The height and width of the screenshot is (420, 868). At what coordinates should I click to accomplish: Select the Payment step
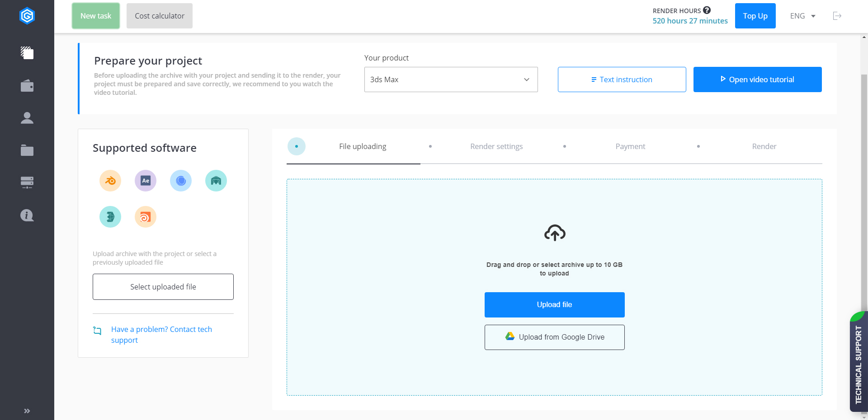(x=630, y=146)
